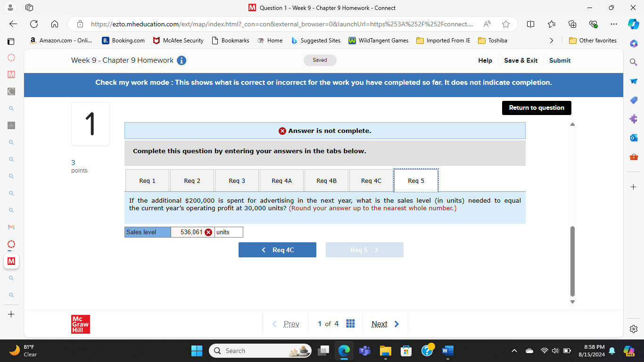Open the browser settings ellipsis menu
Viewport: 644px width, 362px height.
[x=613, y=24]
